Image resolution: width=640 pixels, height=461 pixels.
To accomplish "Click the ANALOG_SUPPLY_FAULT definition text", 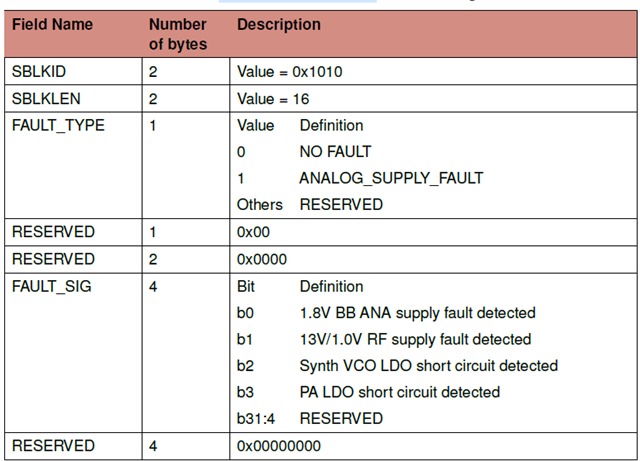I will point(391,178).
